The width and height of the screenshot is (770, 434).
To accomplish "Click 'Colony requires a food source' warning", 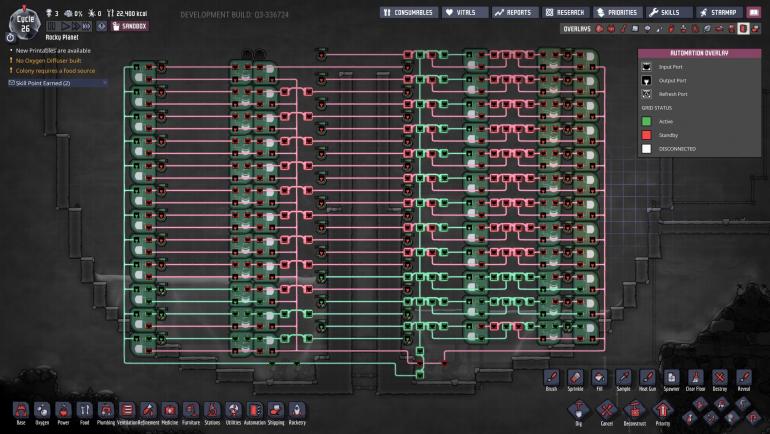I will [55, 71].
